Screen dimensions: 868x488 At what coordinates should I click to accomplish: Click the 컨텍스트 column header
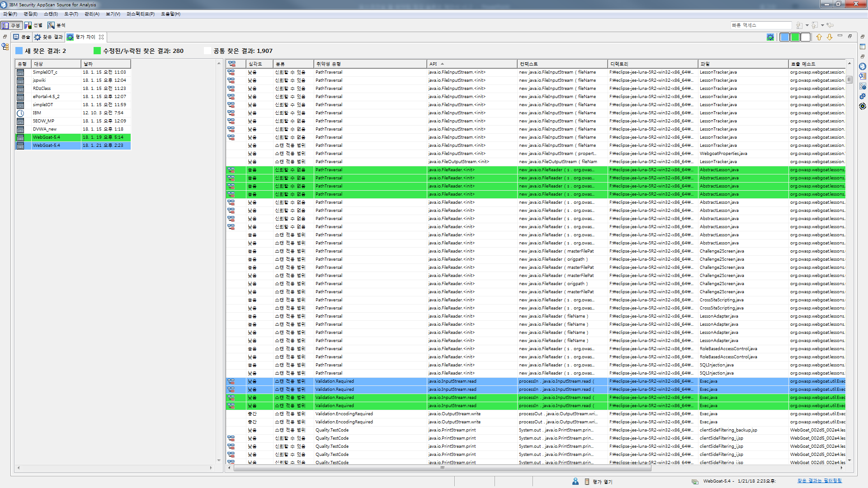click(x=562, y=64)
